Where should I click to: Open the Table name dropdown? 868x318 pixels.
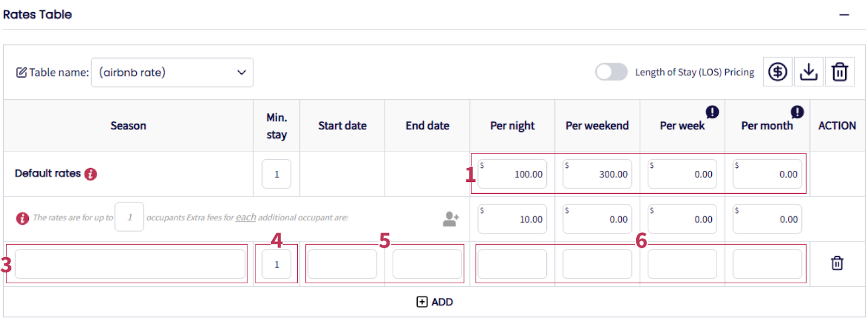tap(172, 73)
